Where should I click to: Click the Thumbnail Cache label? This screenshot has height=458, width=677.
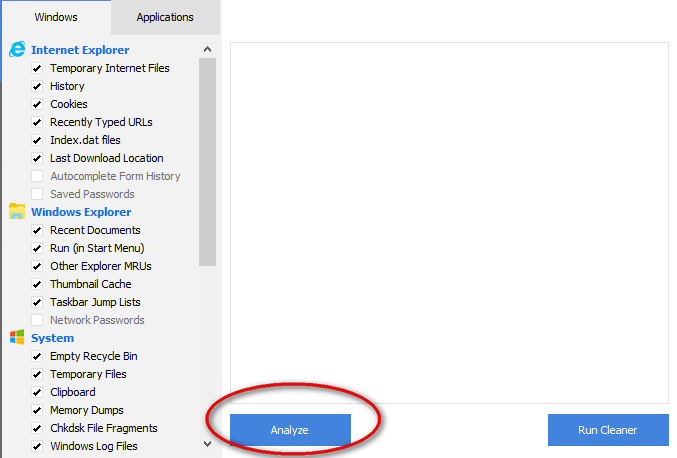click(x=91, y=284)
